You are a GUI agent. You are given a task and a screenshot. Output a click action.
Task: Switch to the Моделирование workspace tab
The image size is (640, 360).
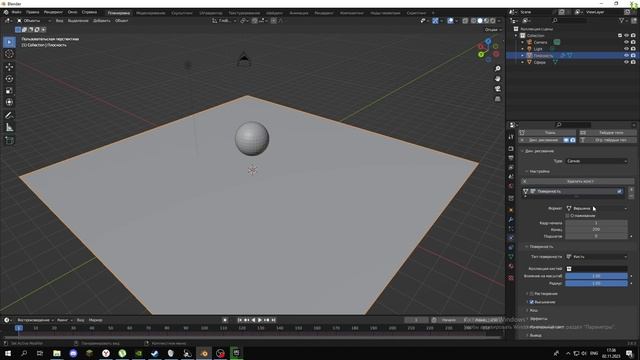pyautogui.click(x=151, y=13)
